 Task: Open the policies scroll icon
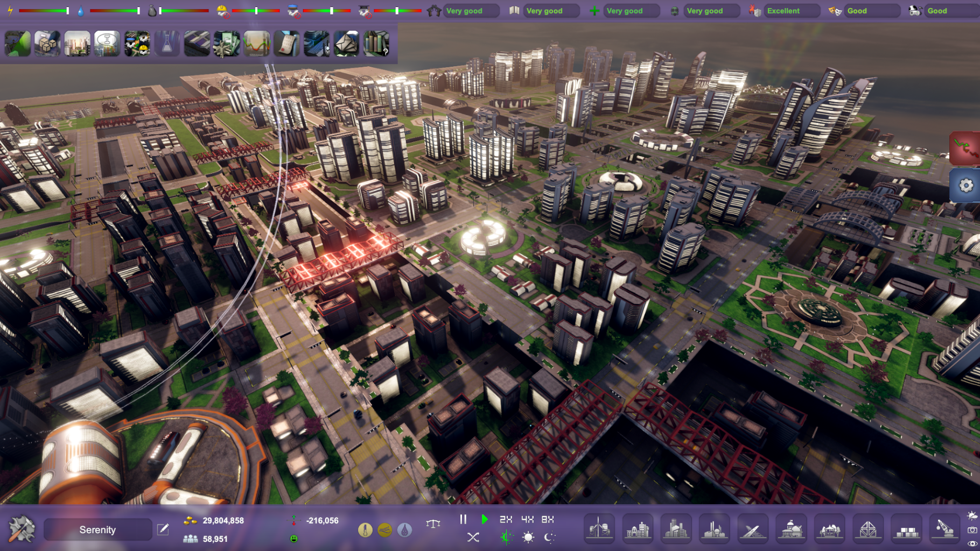(x=286, y=44)
